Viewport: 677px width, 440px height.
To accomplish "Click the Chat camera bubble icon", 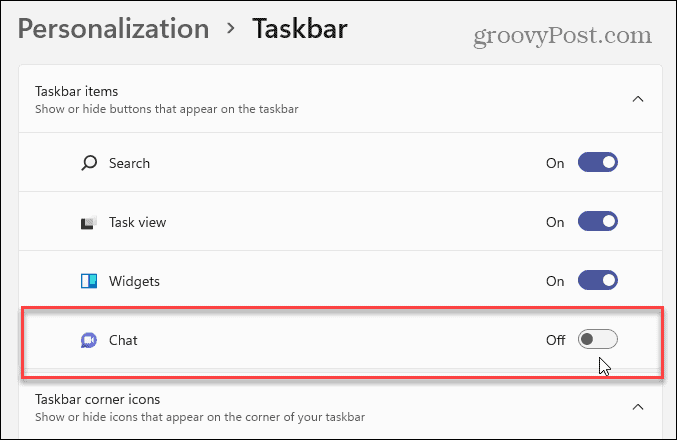I will 89,340.
